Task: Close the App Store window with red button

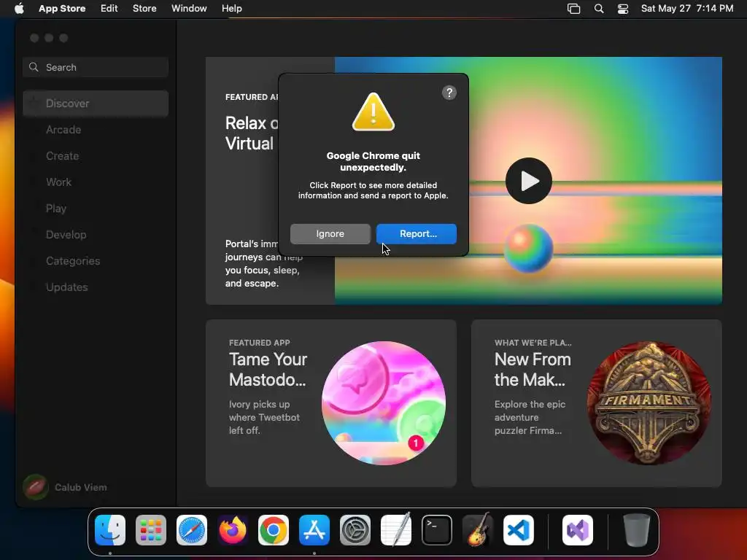Action: pyautogui.click(x=34, y=38)
